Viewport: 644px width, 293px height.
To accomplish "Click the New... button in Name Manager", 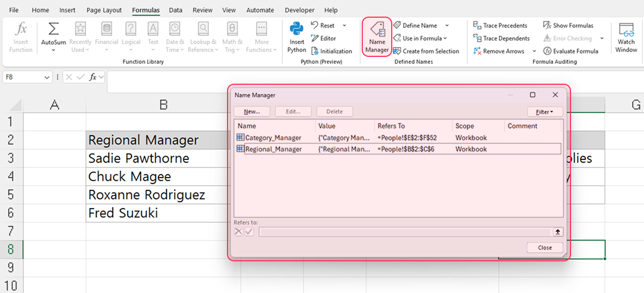I will (x=252, y=112).
